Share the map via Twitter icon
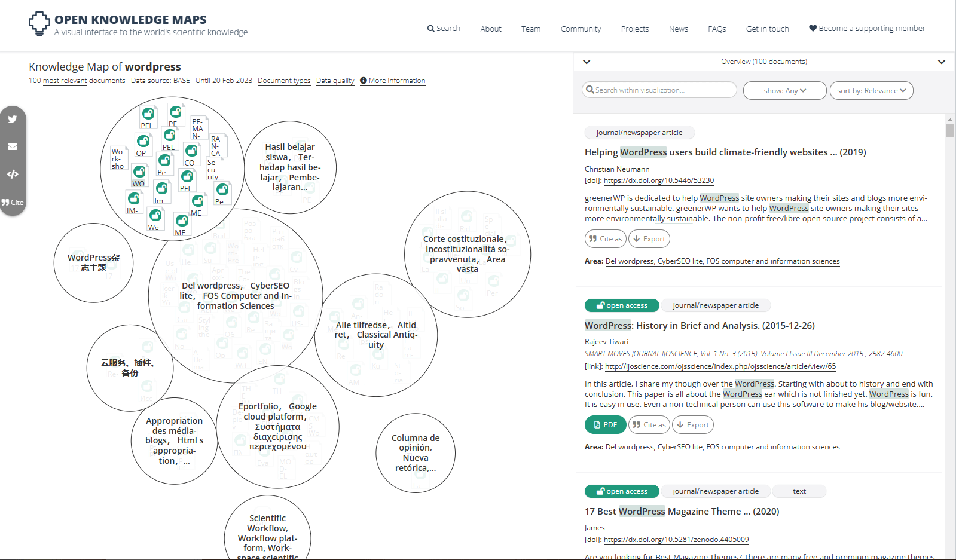Screen dimensions: 956x560 point(13,119)
